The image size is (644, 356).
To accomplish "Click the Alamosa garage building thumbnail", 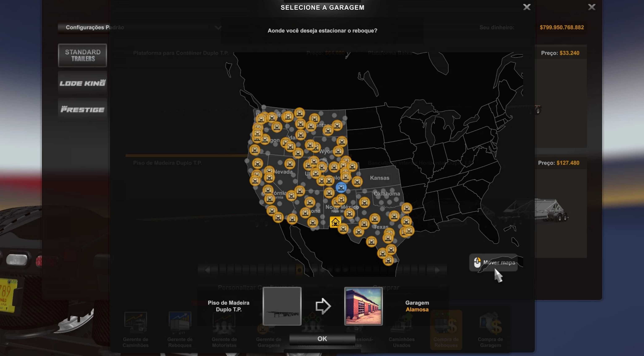I will 363,306.
